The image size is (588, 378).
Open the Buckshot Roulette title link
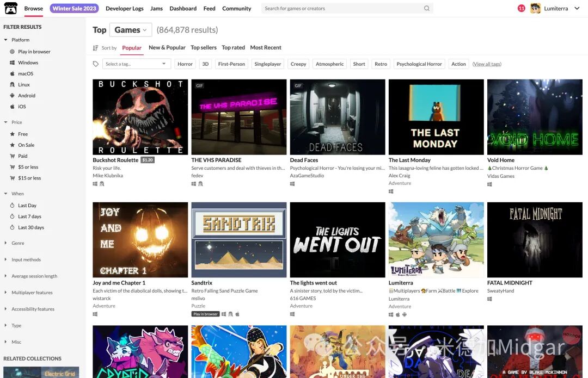click(x=115, y=160)
